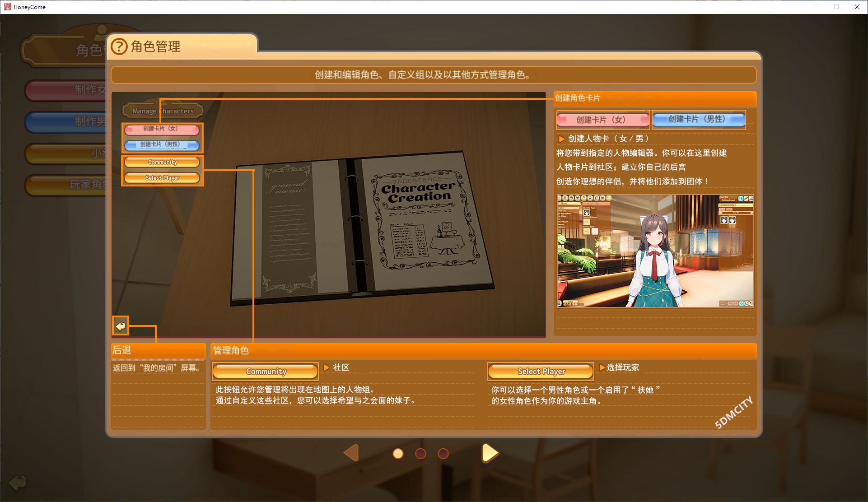Minimize the HoneyCome window
This screenshot has height=502, width=868.
[x=816, y=7]
